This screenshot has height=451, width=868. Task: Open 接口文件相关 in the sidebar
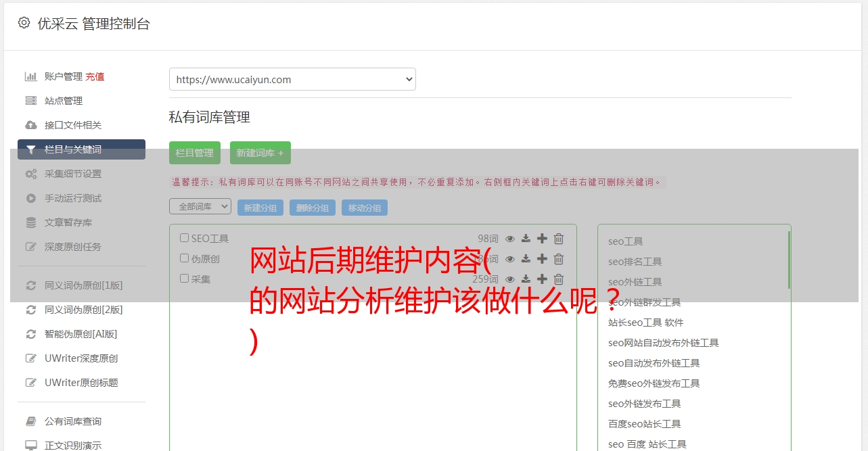73,125
